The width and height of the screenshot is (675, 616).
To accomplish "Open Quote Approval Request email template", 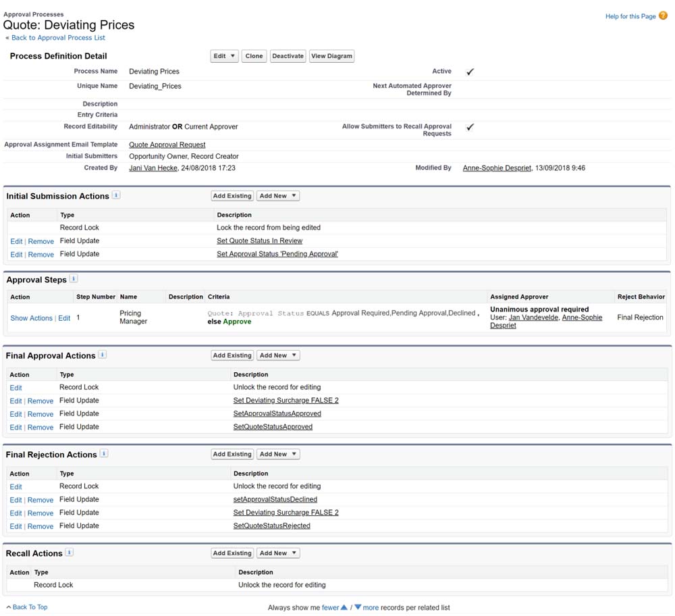I will coord(167,145).
